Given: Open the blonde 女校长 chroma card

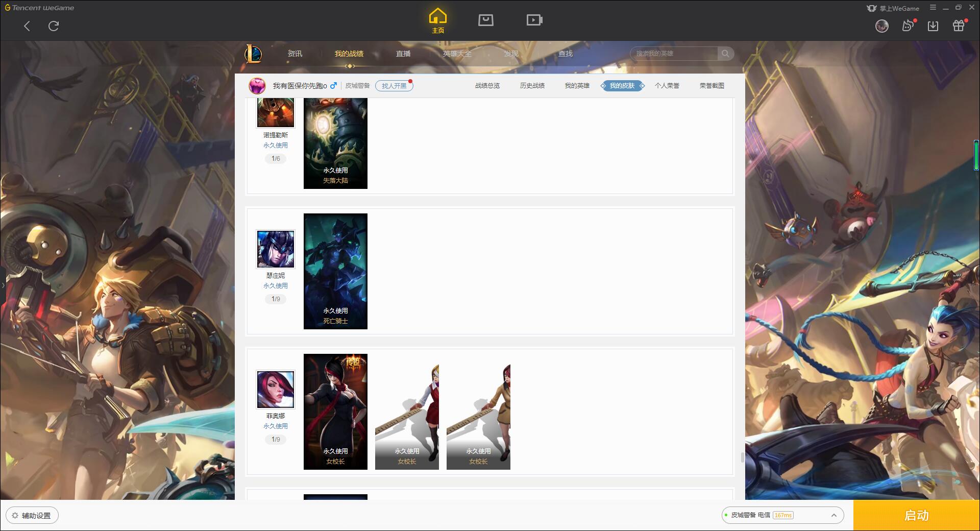Looking at the screenshot, I should point(407,412).
